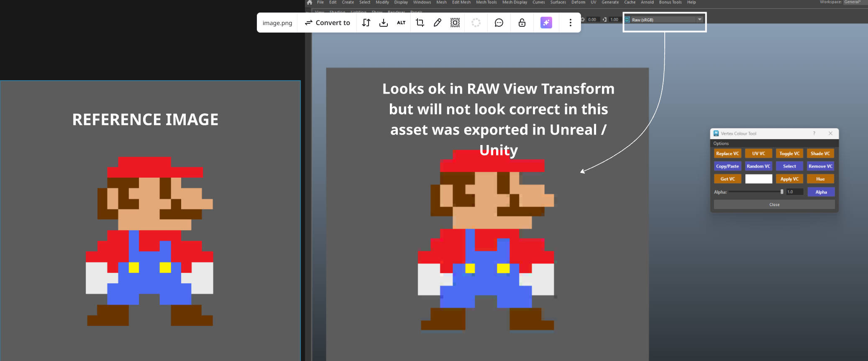Click the white colour swatch

(x=759, y=179)
